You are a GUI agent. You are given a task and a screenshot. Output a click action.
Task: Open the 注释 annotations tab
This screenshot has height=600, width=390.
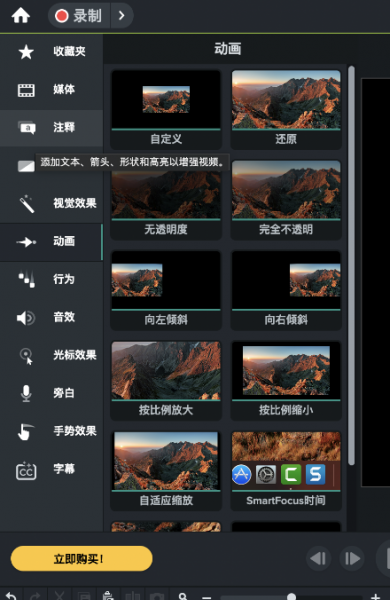51,127
